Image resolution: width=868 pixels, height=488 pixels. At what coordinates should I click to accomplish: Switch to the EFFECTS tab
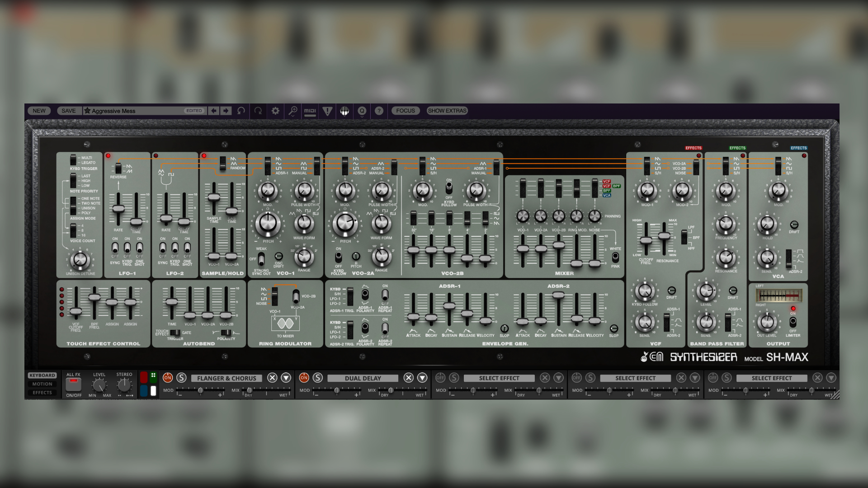point(42,393)
